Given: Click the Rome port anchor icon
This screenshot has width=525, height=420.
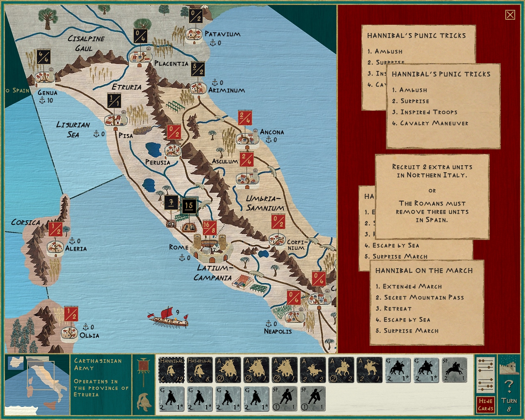Looking at the screenshot, I should [x=182, y=258].
